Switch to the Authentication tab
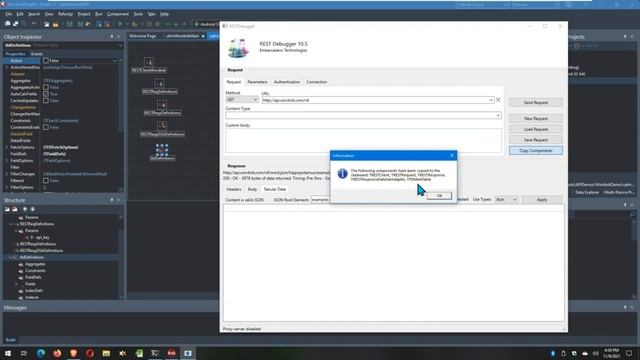Image resolution: width=640 pixels, height=360 pixels. pyautogui.click(x=287, y=82)
